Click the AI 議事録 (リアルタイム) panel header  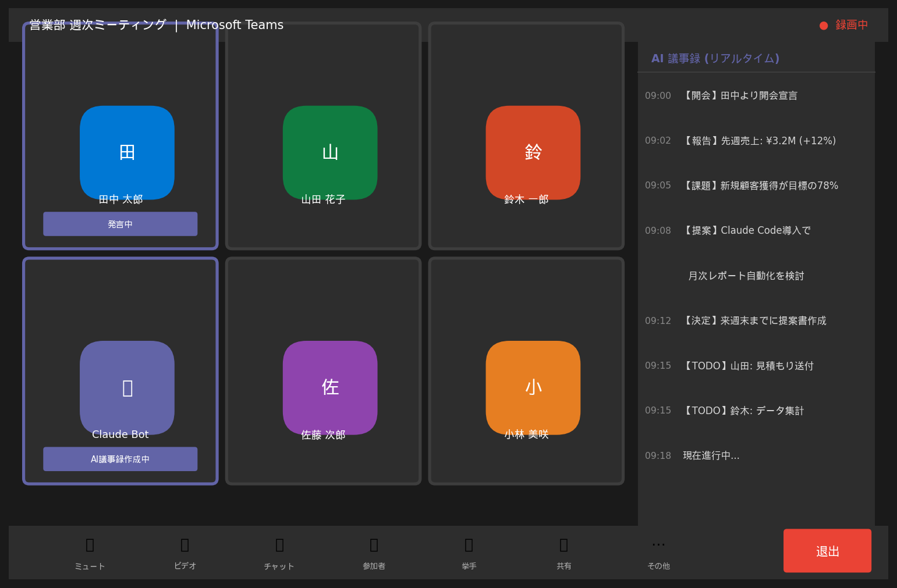pos(715,58)
